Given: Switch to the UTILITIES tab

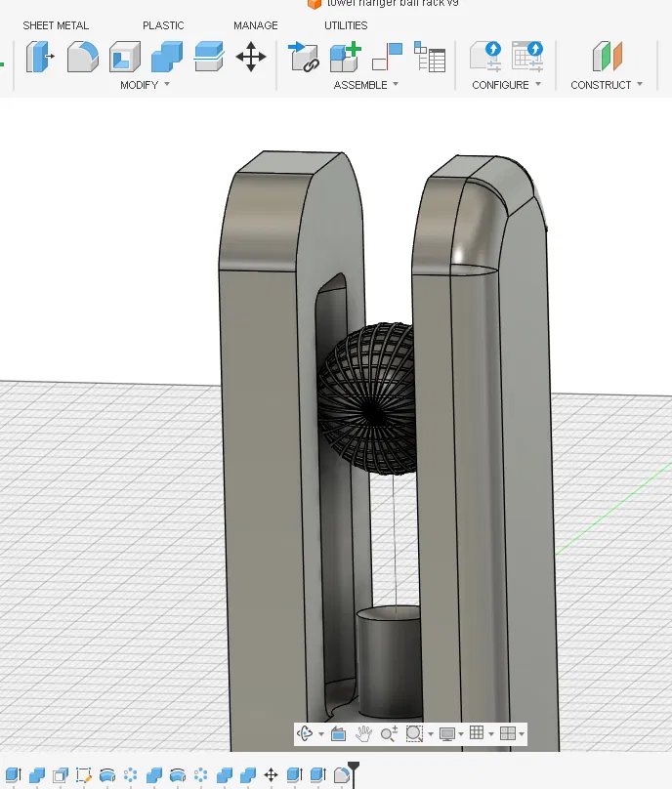Looking at the screenshot, I should tap(346, 25).
